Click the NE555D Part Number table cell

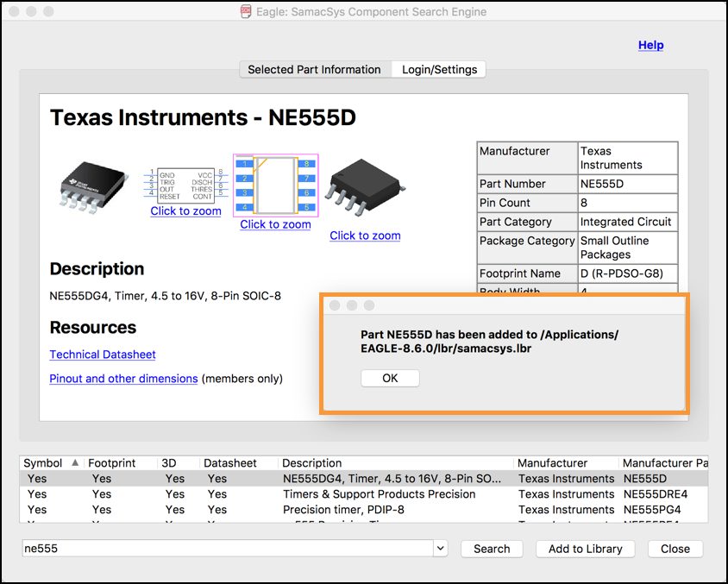tap(628, 184)
